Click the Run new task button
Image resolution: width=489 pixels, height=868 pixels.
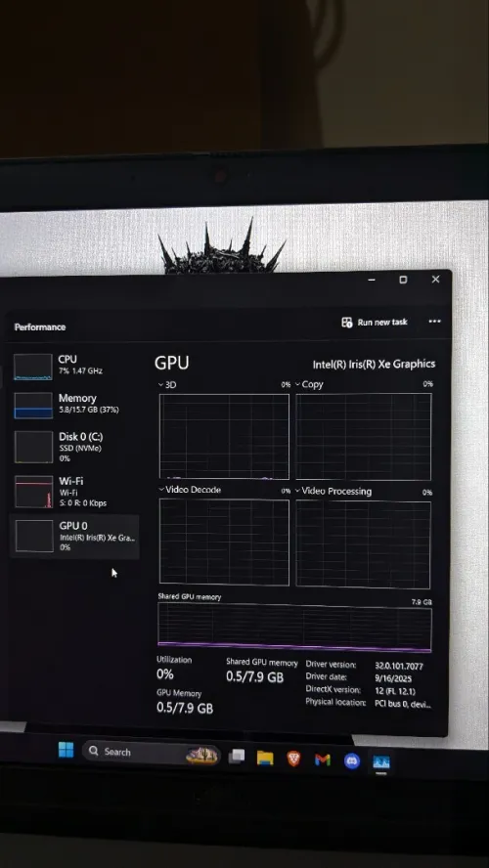pos(375,323)
